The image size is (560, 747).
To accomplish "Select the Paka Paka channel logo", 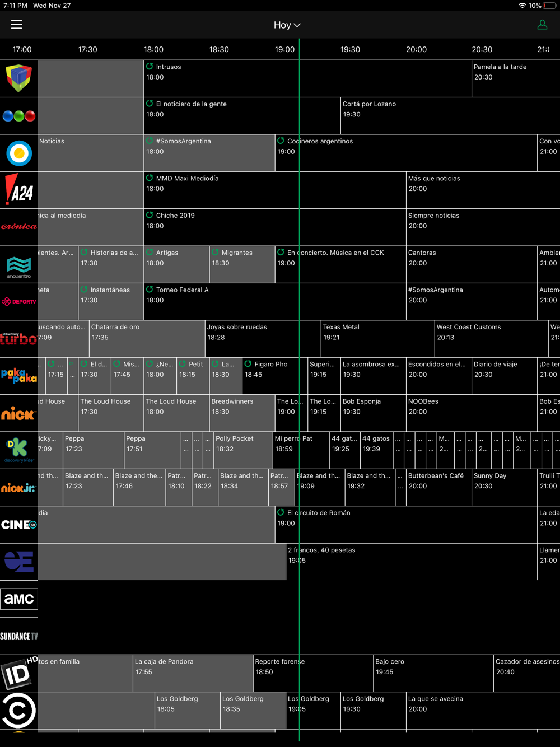I will point(19,376).
